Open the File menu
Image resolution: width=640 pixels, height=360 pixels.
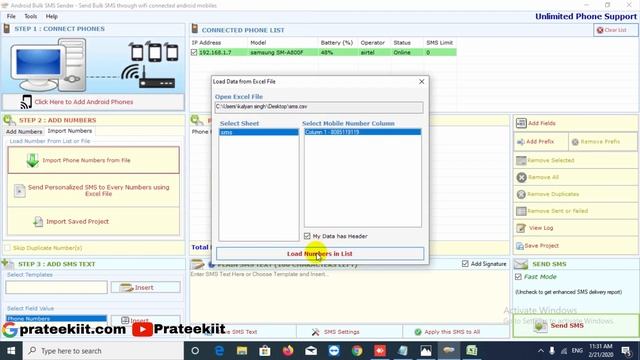[11, 16]
